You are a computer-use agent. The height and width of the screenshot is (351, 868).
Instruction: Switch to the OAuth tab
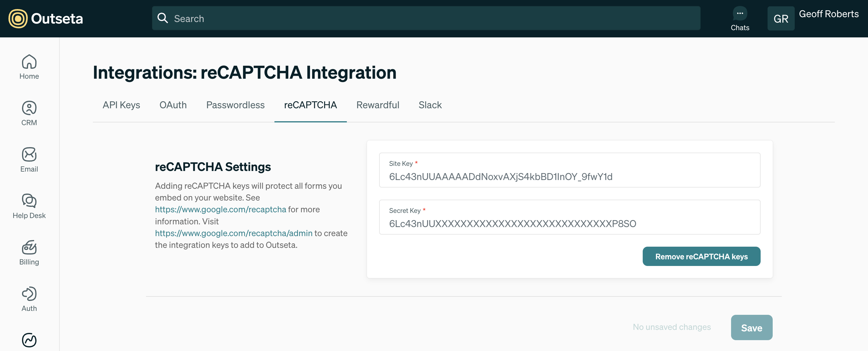(173, 105)
